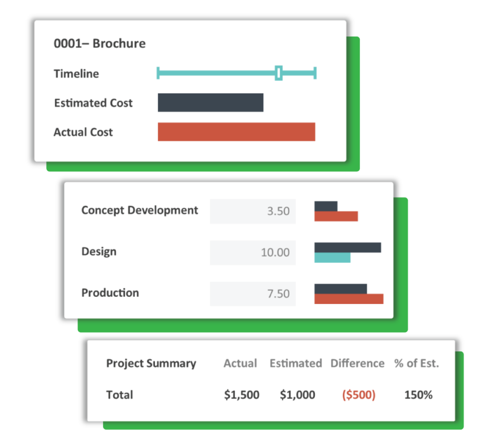Click the teal Design actual bar
The height and width of the screenshot is (448, 487).
[332, 258]
